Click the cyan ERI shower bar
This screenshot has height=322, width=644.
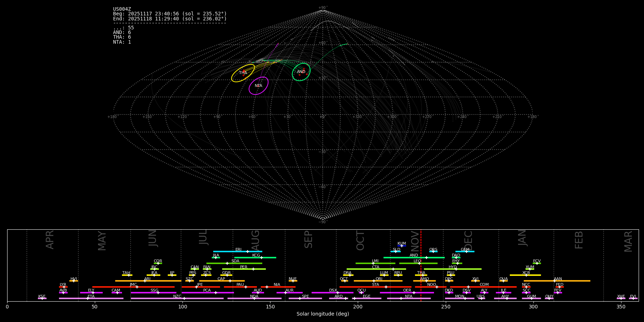tap(238, 252)
